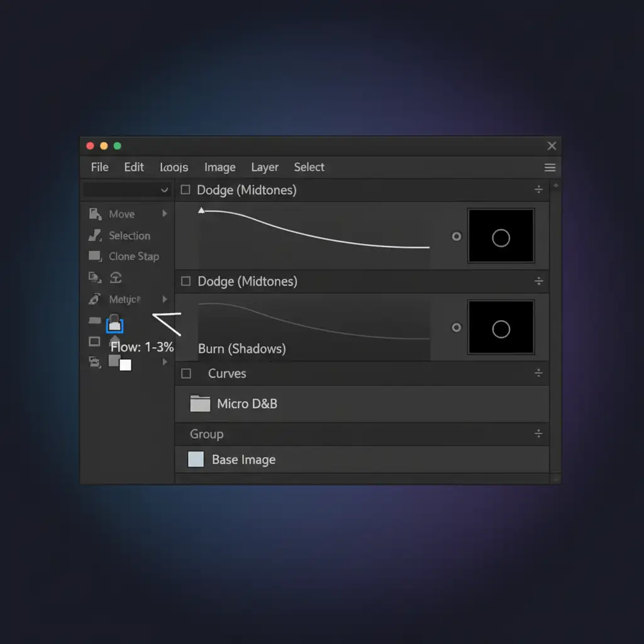The image size is (644, 644).
Task: Click the Burn (Shadows) label
Action: coord(241,348)
